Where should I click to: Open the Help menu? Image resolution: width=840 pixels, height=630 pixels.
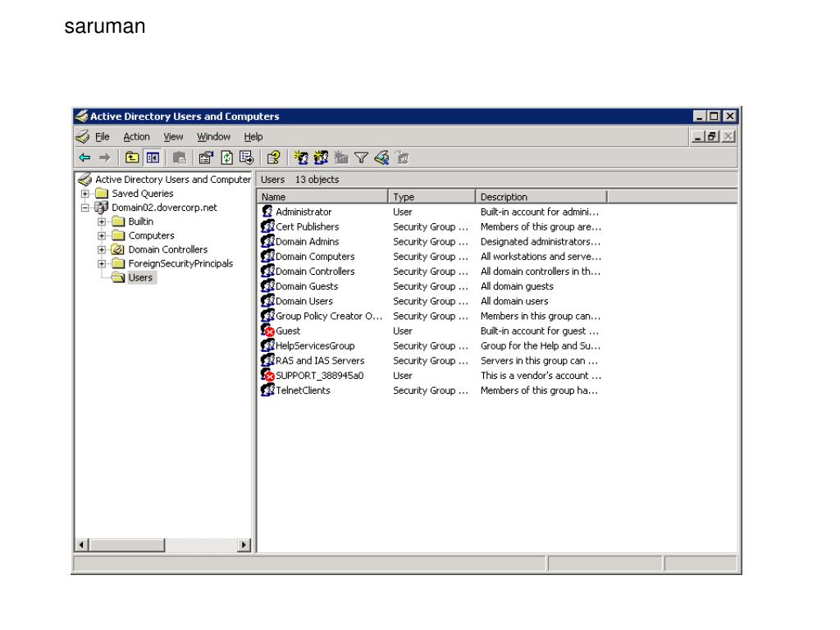click(253, 137)
